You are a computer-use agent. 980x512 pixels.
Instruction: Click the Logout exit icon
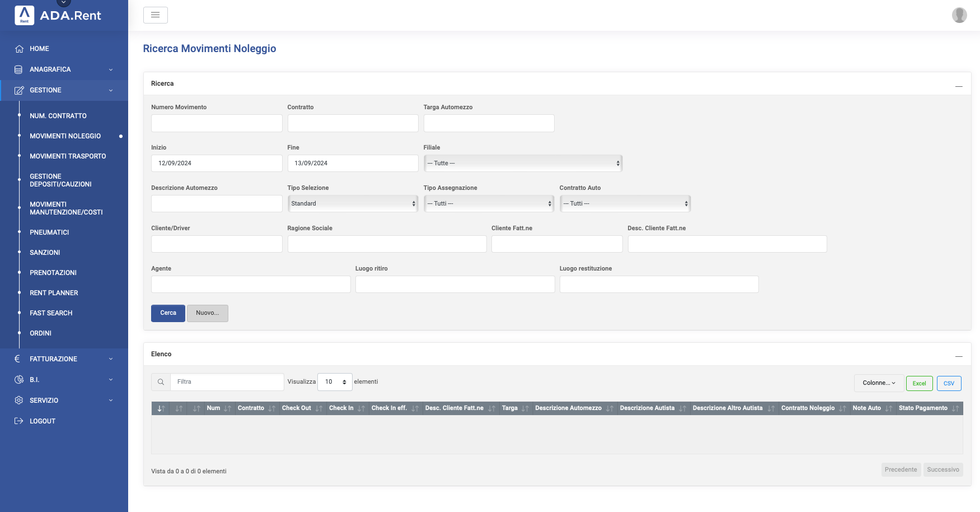[x=18, y=421]
